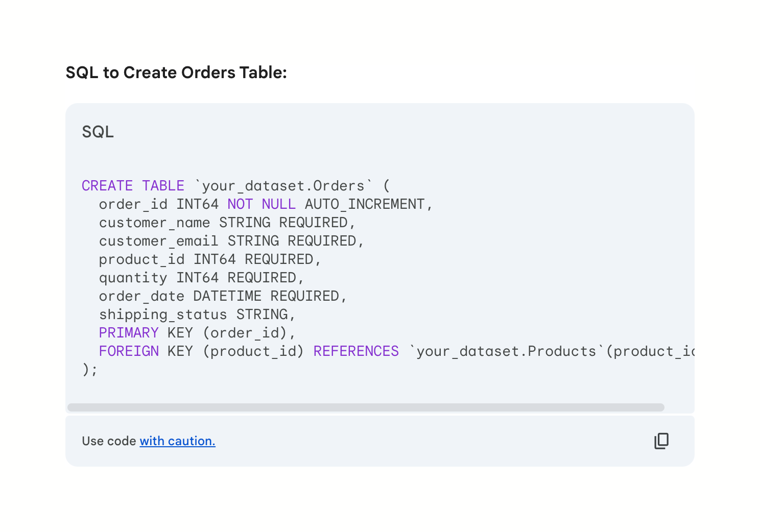The width and height of the screenshot is (760, 532).
Task: Click the SQL language label
Action: pos(98,132)
